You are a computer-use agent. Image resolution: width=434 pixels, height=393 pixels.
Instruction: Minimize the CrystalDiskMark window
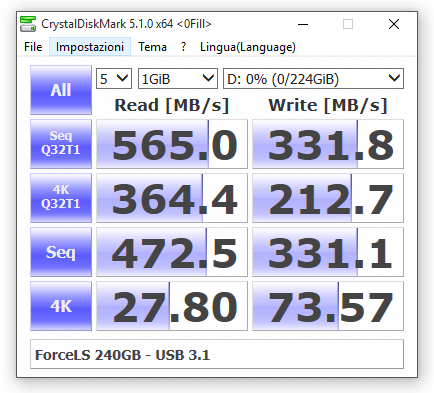pyautogui.click(x=303, y=24)
